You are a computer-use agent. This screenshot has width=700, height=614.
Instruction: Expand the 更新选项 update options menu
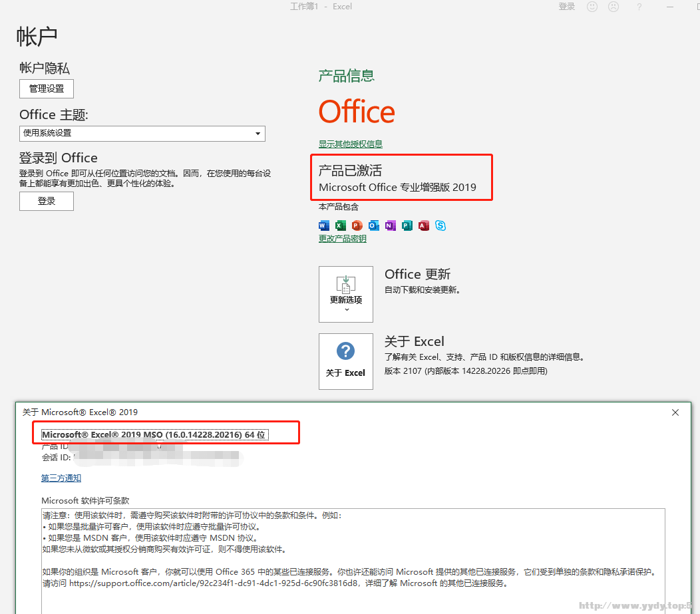pyautogui.click(x=346, y=294)
